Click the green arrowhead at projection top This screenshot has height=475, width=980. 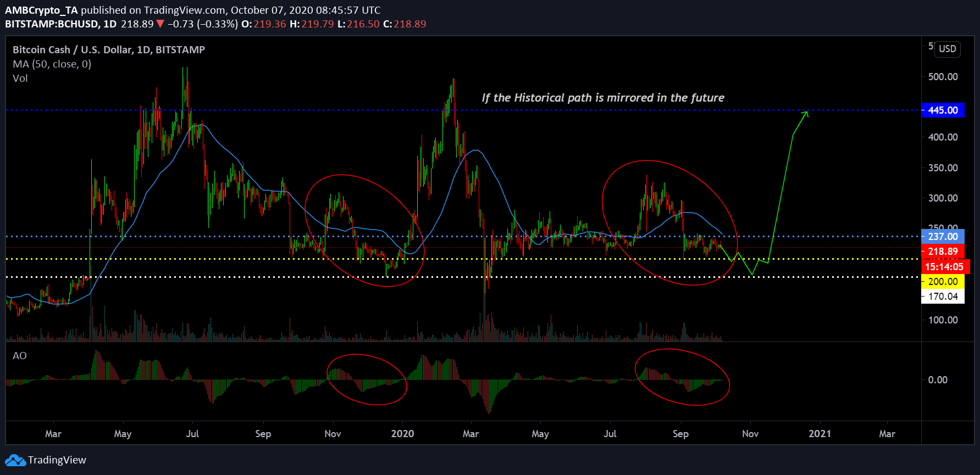point(805,114)
